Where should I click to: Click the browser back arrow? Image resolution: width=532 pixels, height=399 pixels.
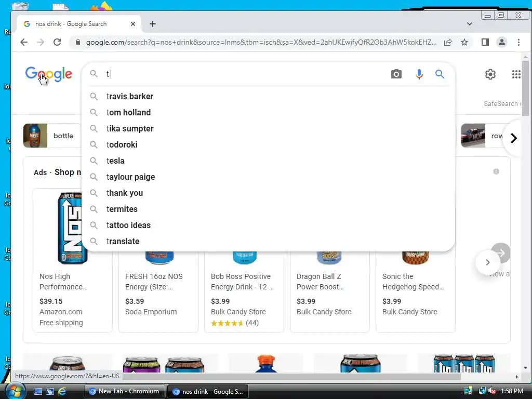(x=24, y=42)
